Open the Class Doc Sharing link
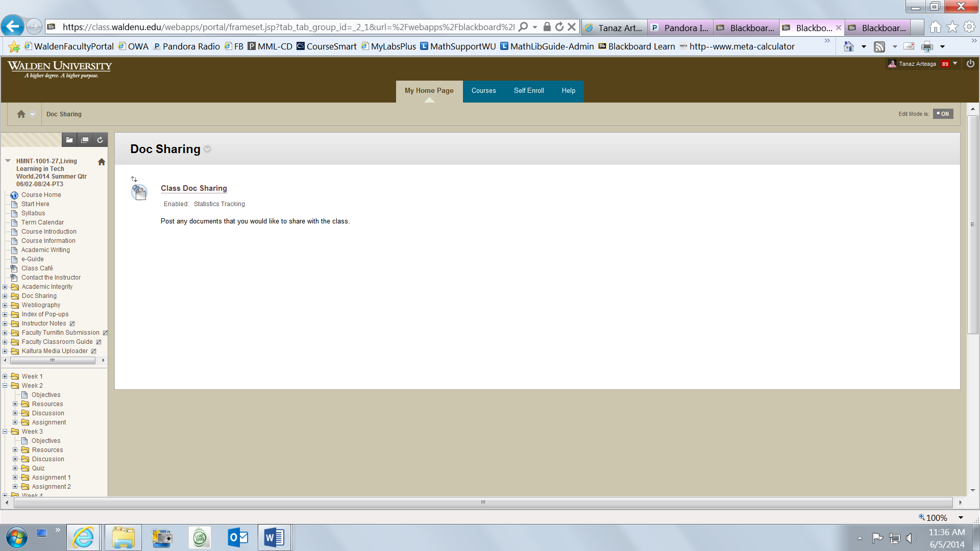The width and height of the screenshot is (980, 551). [193, 188]
